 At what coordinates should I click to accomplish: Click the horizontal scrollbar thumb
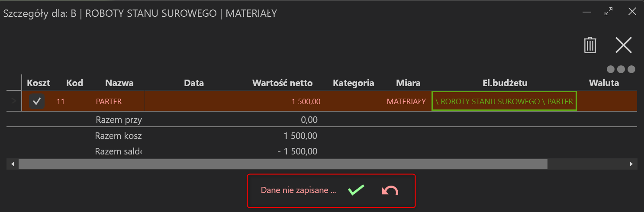(x=283, y=164)
